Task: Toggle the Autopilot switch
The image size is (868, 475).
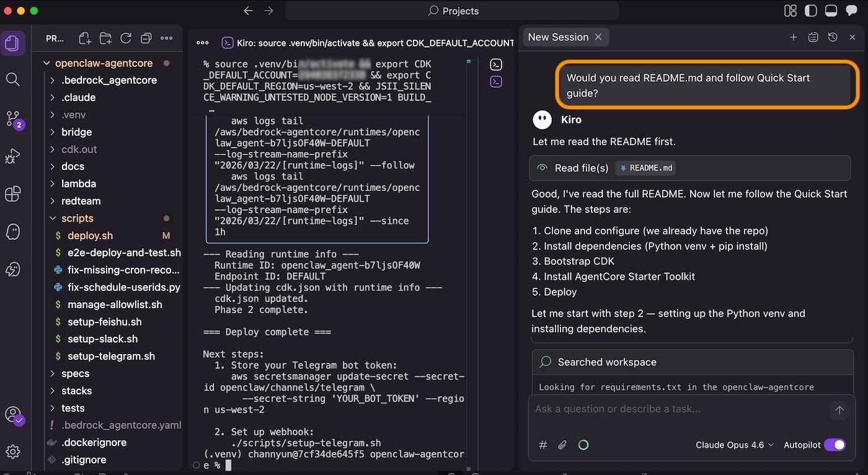Action: pos(835,445)
